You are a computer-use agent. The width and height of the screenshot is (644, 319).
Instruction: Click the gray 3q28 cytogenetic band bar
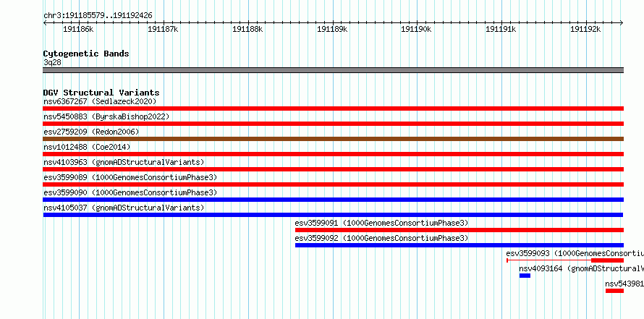coord(333,70)
